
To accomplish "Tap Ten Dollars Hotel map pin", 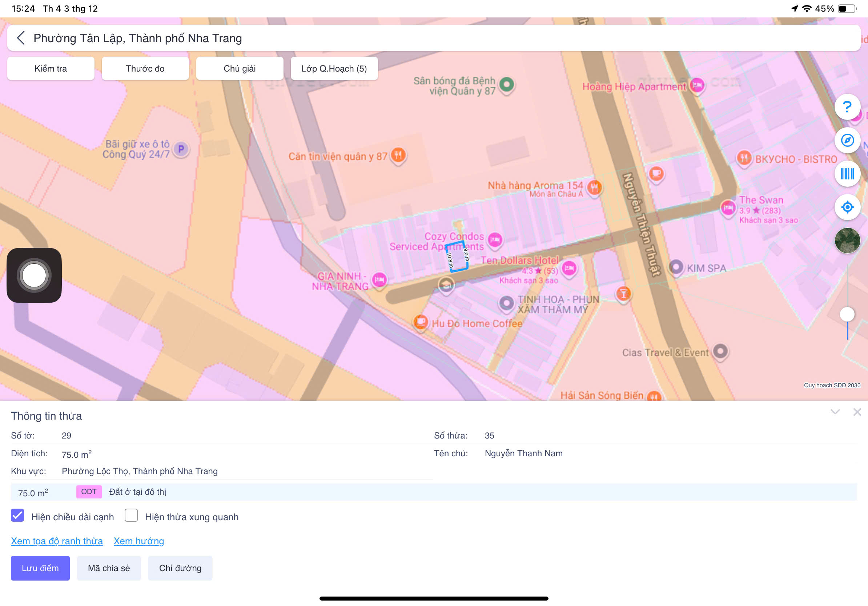I will [x=569, y=268].
